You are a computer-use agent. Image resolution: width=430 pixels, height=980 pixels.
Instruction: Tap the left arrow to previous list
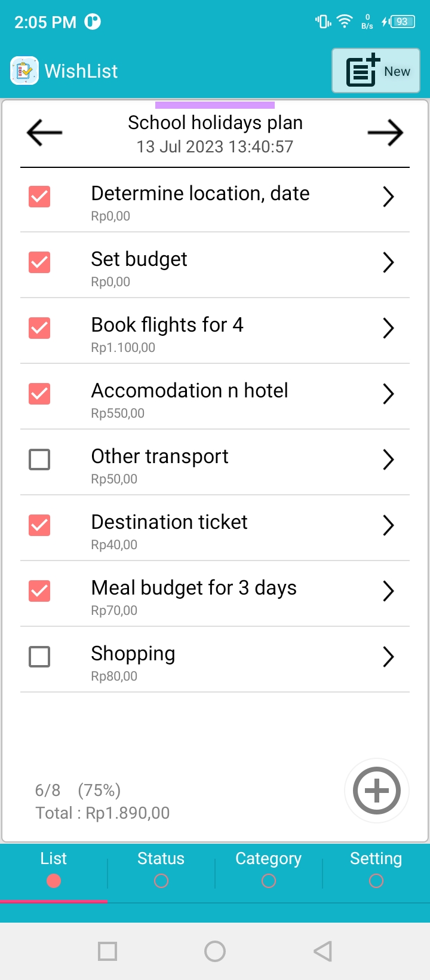[44, 133]
